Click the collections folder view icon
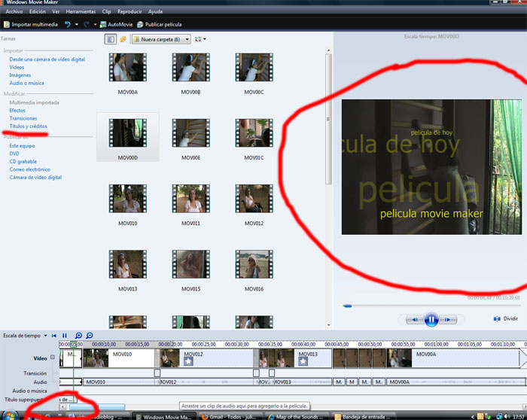Image resolution: width=527 pixels, height=420 pixels. [x=123, y=39]
